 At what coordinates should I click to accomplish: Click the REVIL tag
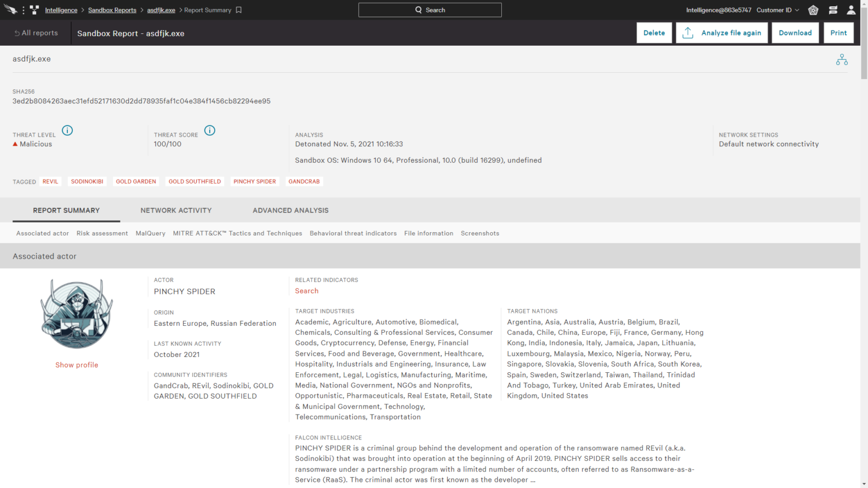point(50,181)
